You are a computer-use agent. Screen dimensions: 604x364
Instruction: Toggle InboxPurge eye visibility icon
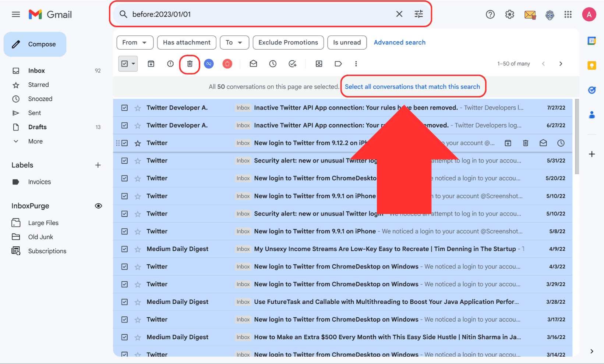pyautogui.click(x=98, y=206)
